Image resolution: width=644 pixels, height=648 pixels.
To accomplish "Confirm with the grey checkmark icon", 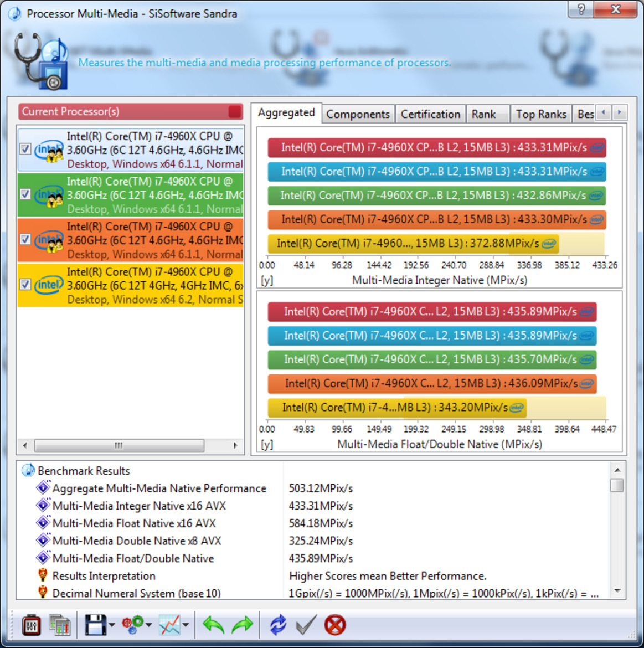I will tap(306, 625).
